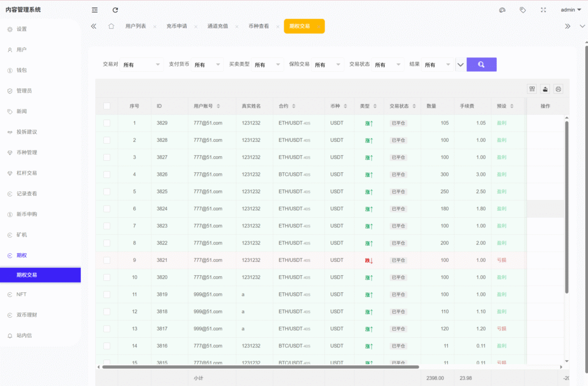The height and width of the screenshot is (386, 588).
Task: Open the admin user dropdown
Action: point(571,10)
